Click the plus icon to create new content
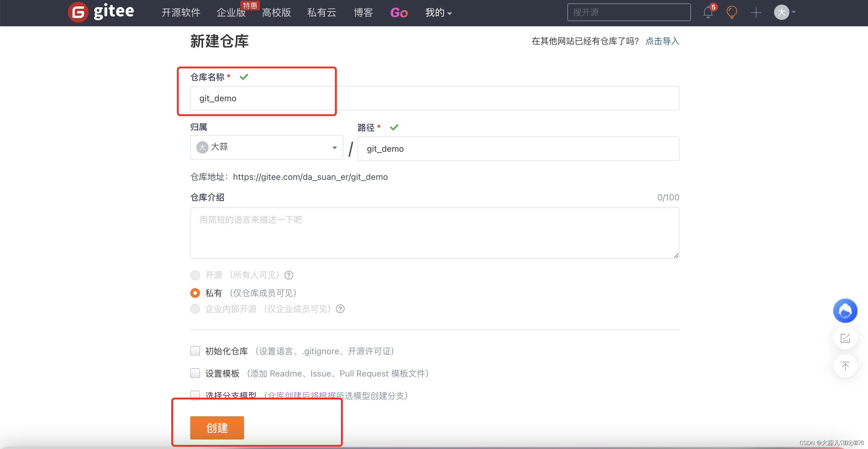Image resolution: width=868 pixels, height=449 pixels. tap(755, 13)
